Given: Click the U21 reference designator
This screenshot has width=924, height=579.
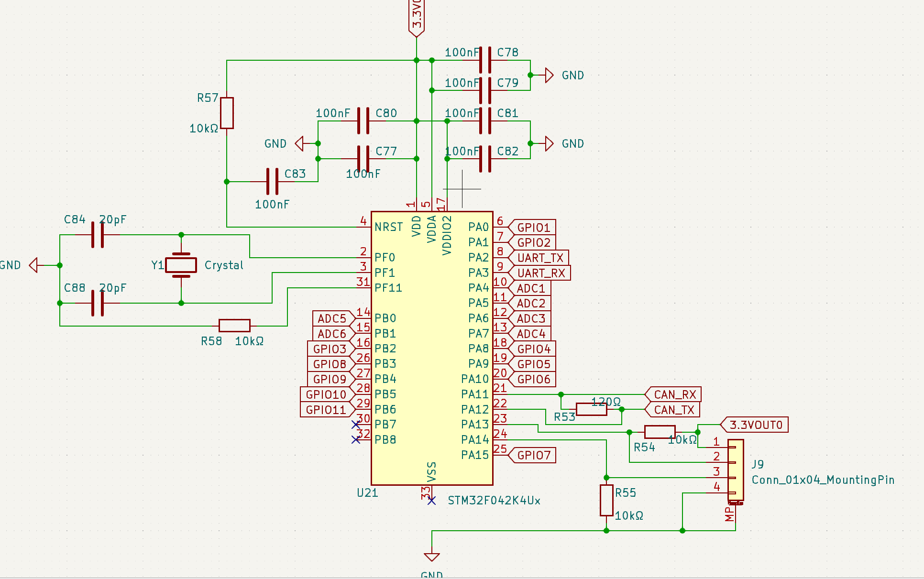Looking at the screenshot, I should [x=367, y=493].
